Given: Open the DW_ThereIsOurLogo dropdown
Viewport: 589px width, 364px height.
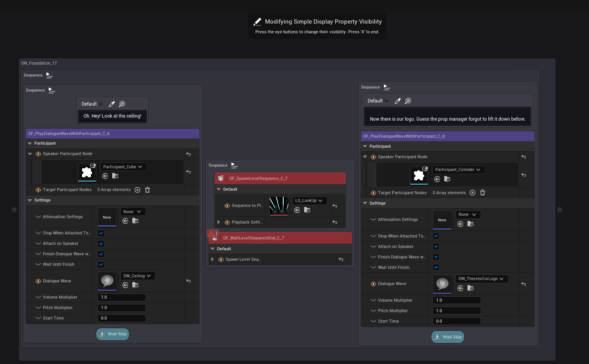Looking at the screenshot, I should tap(481, 279).
